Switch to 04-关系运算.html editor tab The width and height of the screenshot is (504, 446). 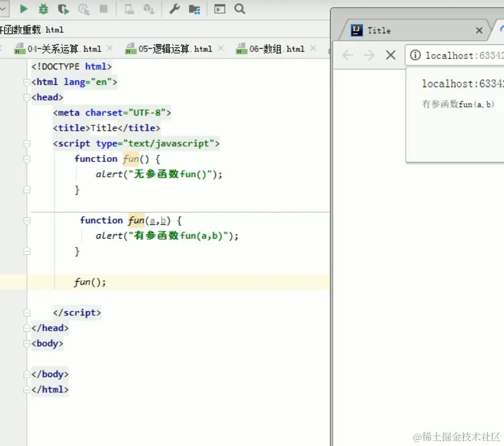64,49
